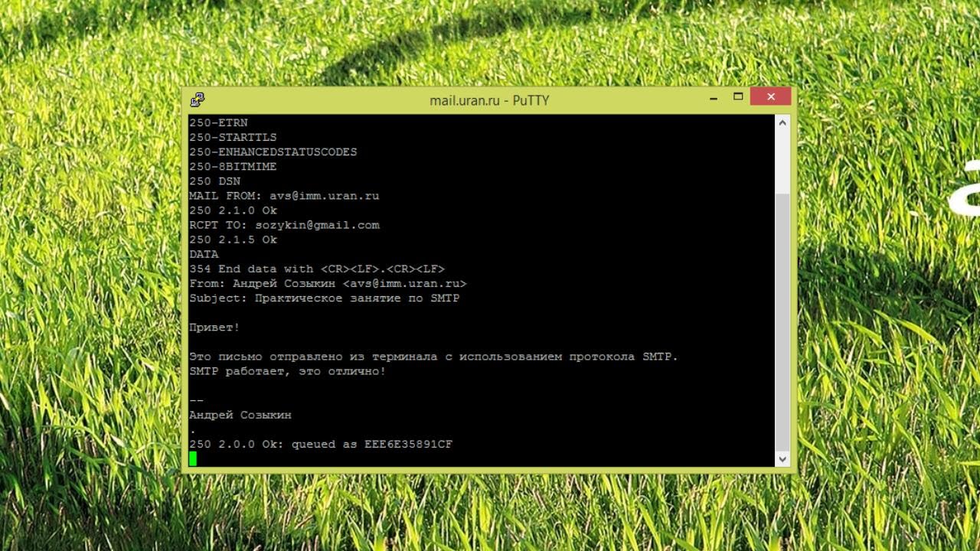This screenshot has width=980, height=551.
Task: Click the green terminal cursor
Action: (x=193, y=458)
